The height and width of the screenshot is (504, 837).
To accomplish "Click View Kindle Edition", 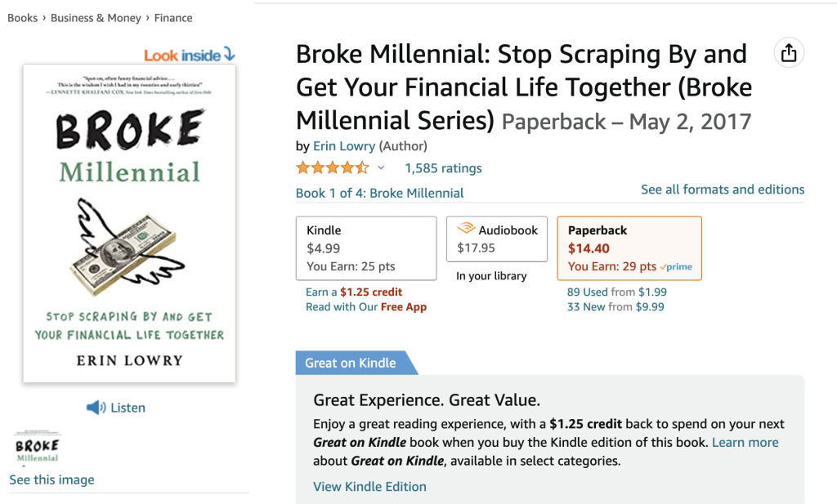I will tap(369, 486).
